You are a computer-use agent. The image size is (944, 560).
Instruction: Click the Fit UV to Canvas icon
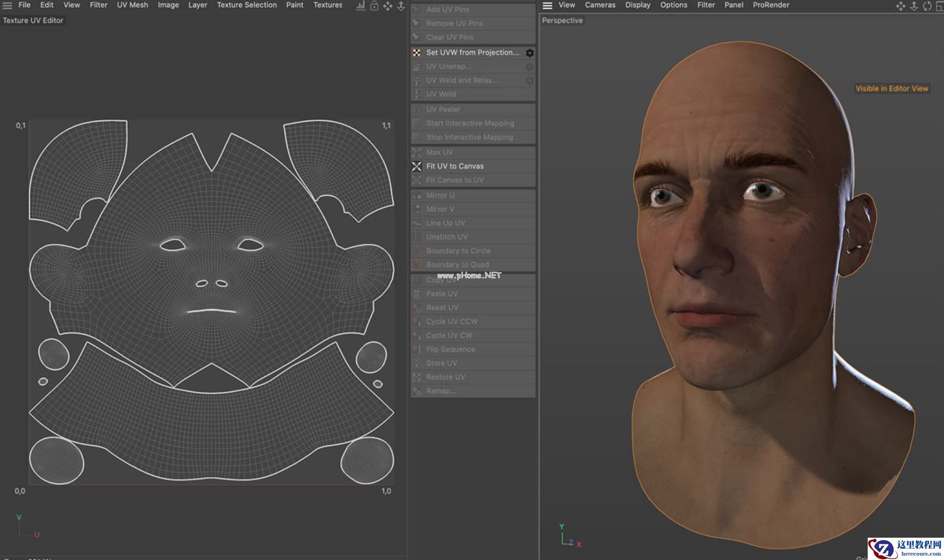pos(417,166)
